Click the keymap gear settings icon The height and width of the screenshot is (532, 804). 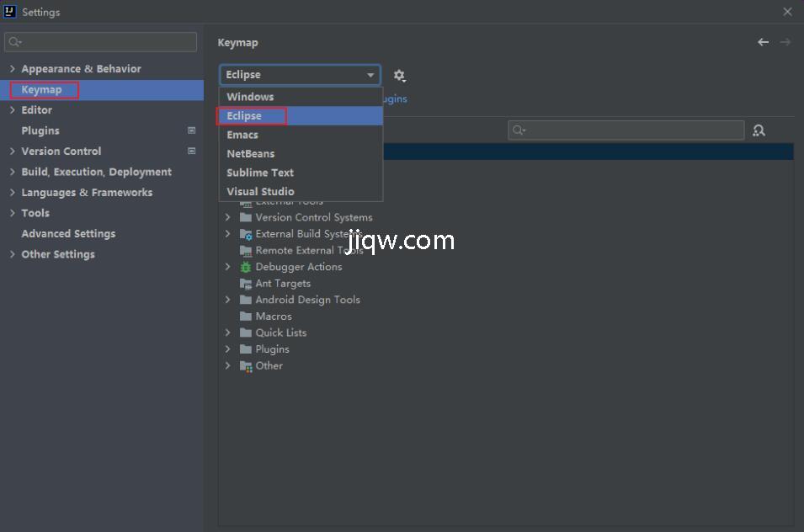(x=399, y=76)
